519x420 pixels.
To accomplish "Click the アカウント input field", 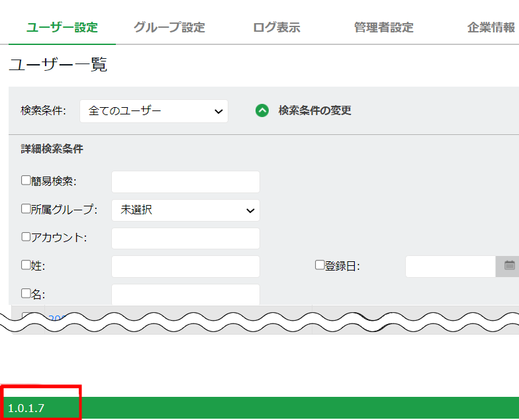I will 185,238.
